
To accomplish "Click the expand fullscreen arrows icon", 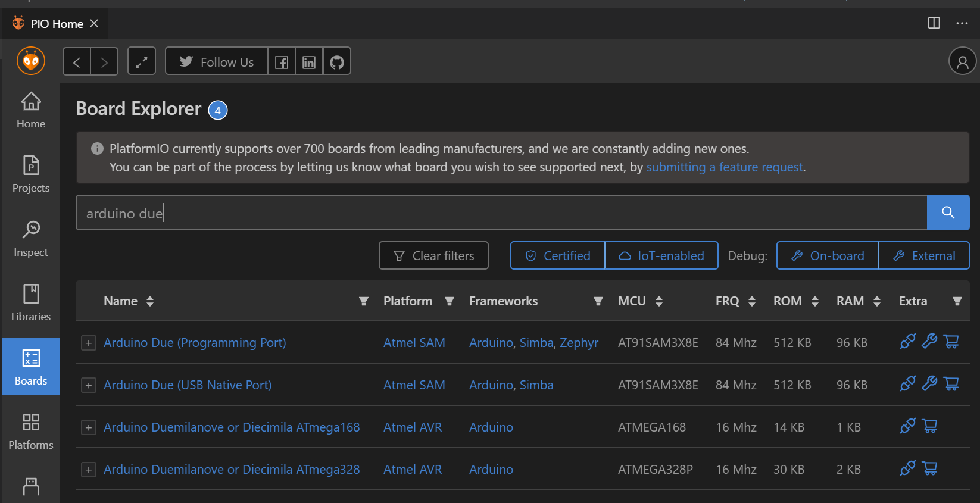I will pos(142,61).
